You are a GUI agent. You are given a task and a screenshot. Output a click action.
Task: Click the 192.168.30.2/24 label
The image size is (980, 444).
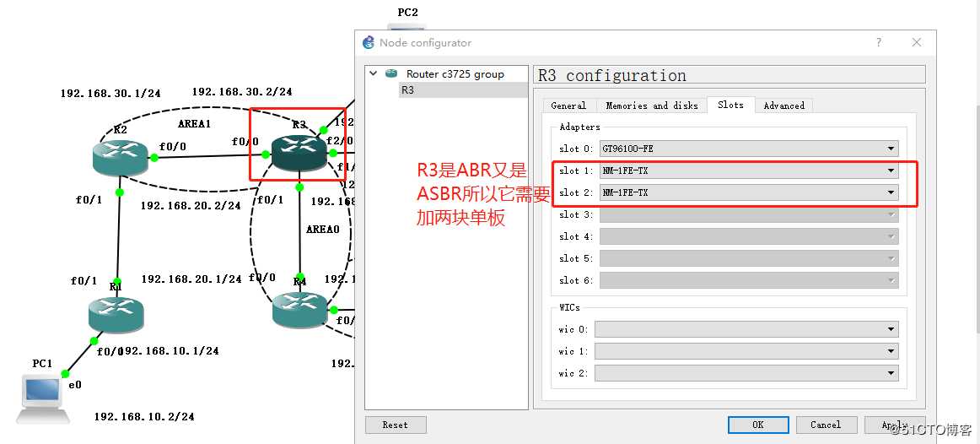[x=242, y=91]
